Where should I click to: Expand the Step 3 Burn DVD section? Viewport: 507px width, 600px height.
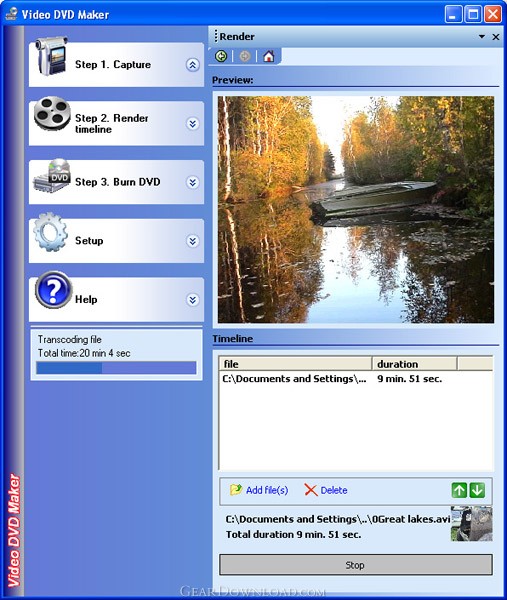pyautogui.click(x=192, y=182)
